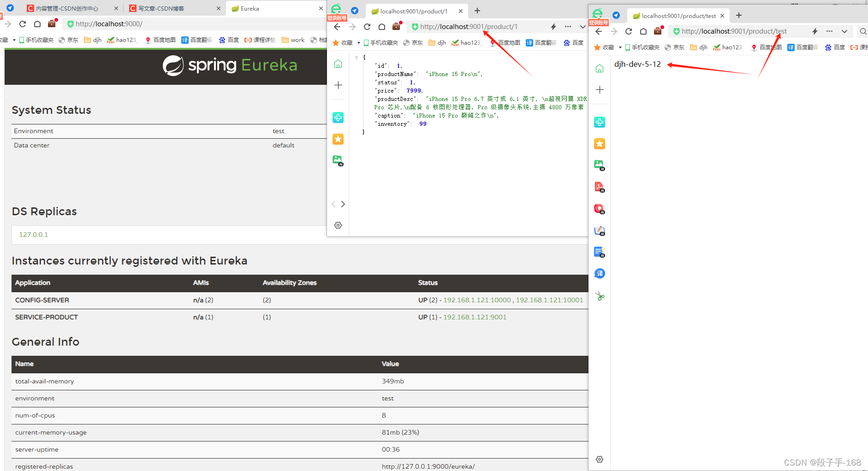Screen dimensions: 868x471
Task: Click CONFIG-SERVER application name cell
Action: [x=42, y=300]
